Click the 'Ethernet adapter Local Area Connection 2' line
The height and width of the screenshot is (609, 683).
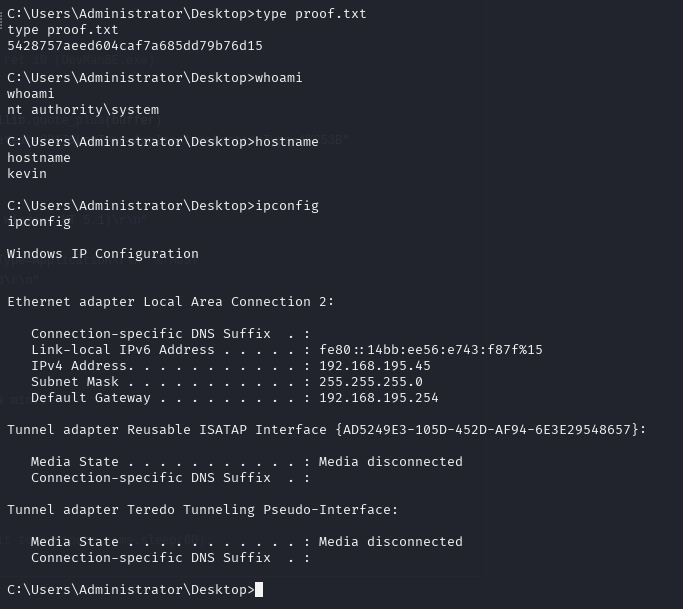171,301
